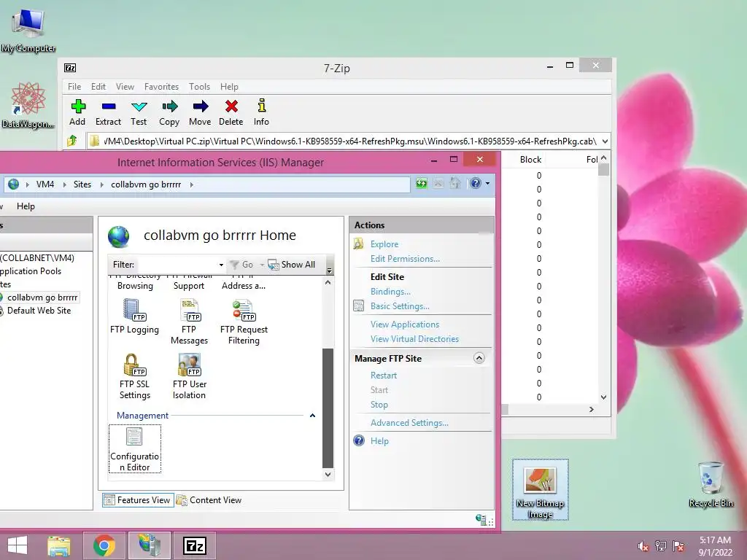Click Move icon in 7-Zip toolbar
The image size is (747, 560).
click(200, 112)
